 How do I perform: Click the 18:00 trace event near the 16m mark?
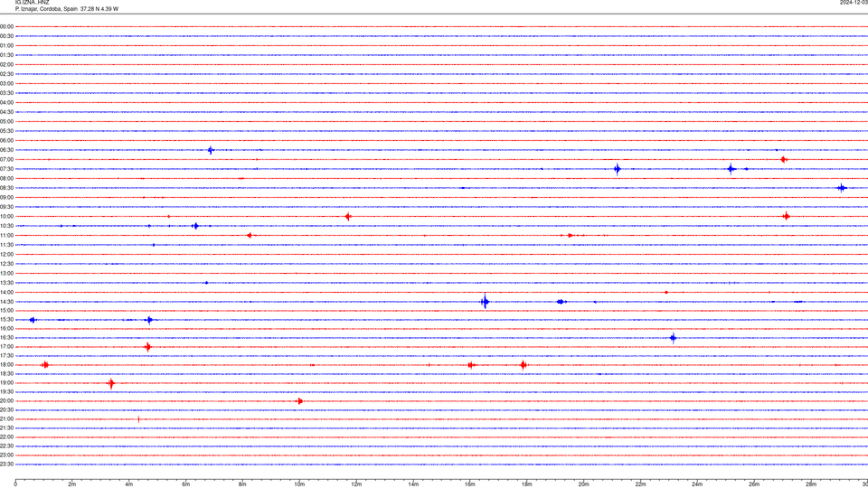pos(470,364)
